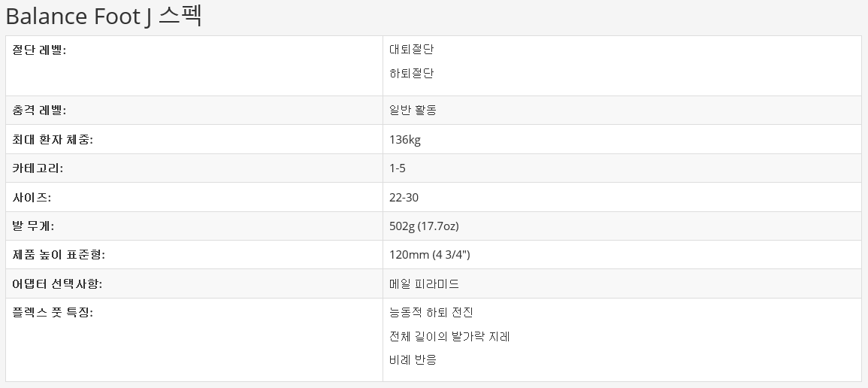Click the "120mm (4 3/4")" height value
This screenshot has width=868, height=388.
(429, 255)
